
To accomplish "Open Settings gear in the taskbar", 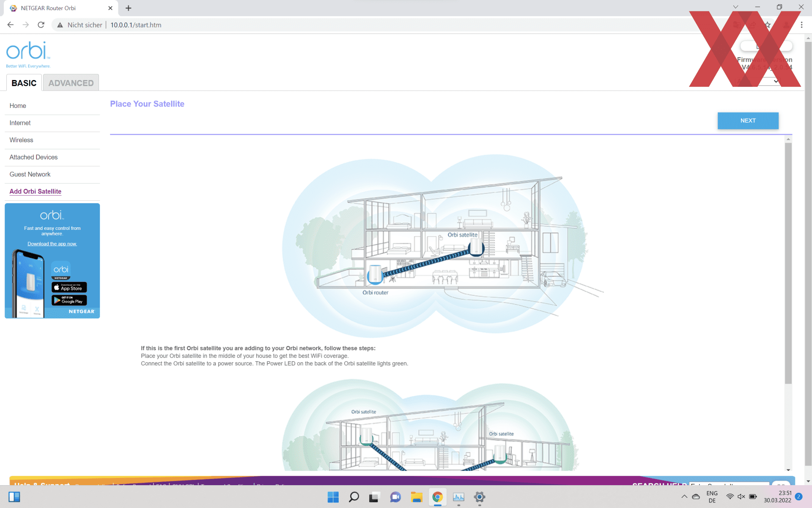I will [479, 497].
